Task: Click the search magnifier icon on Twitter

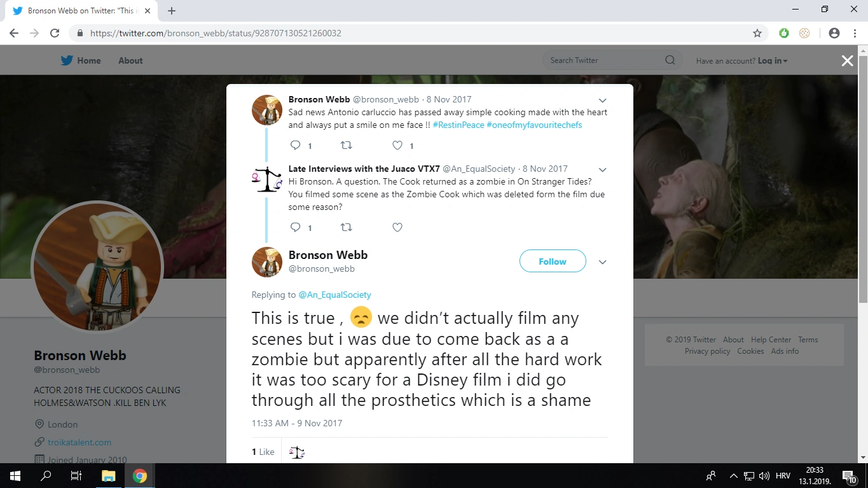Action: [x=670, y=60]
